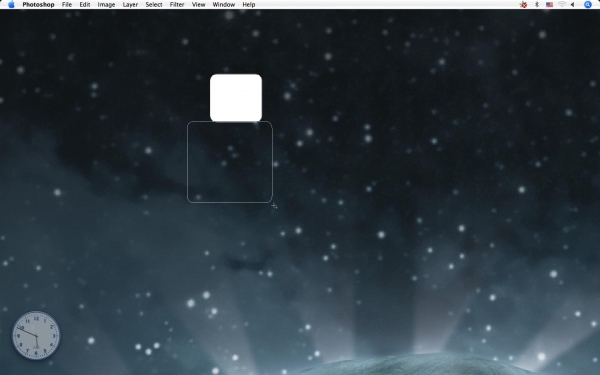Click the Wi-Fi status icon
The width and height of the screenshot is (600, 375).
coord(562,5)
